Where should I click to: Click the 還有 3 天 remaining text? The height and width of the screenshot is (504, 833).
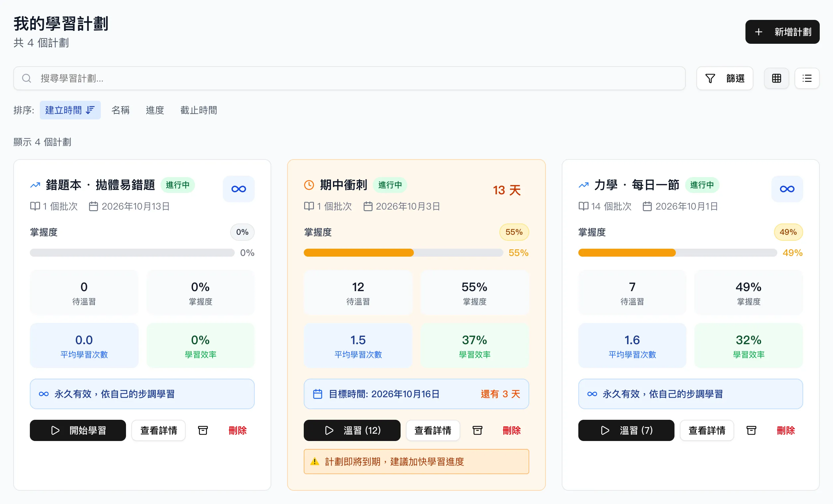point(500,394)
